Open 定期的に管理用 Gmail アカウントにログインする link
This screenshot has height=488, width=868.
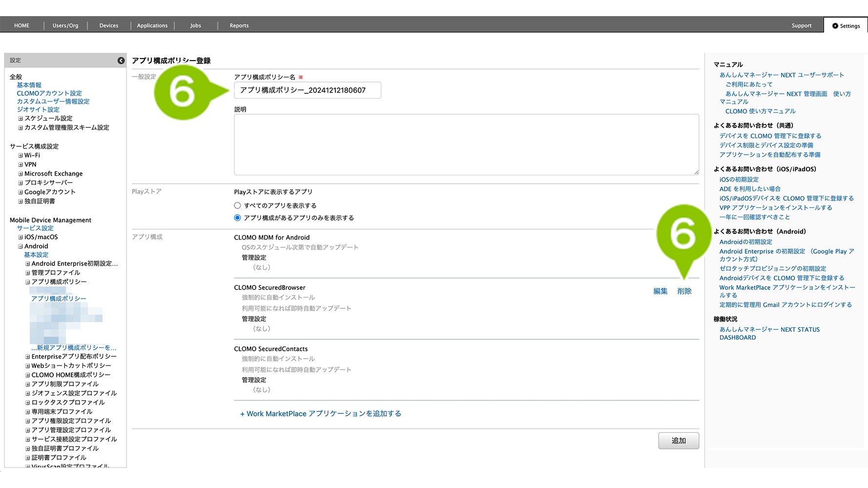tap(785, 305)
